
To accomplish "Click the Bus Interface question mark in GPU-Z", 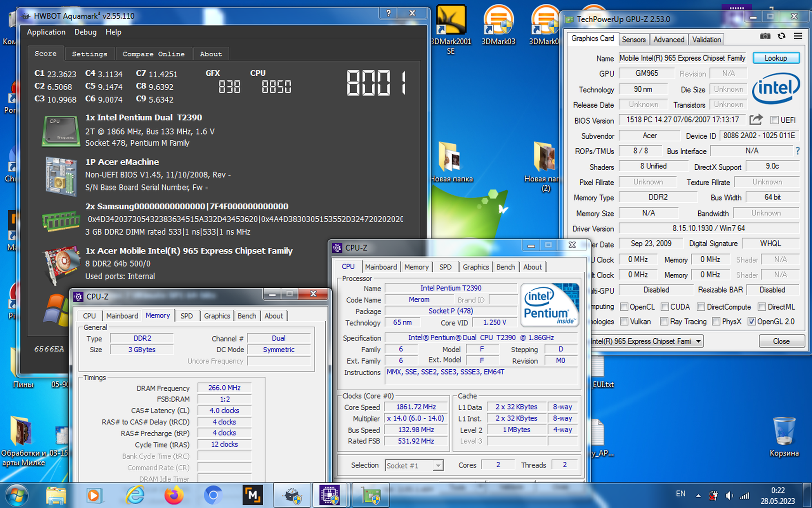I will (x=797, y=151).
